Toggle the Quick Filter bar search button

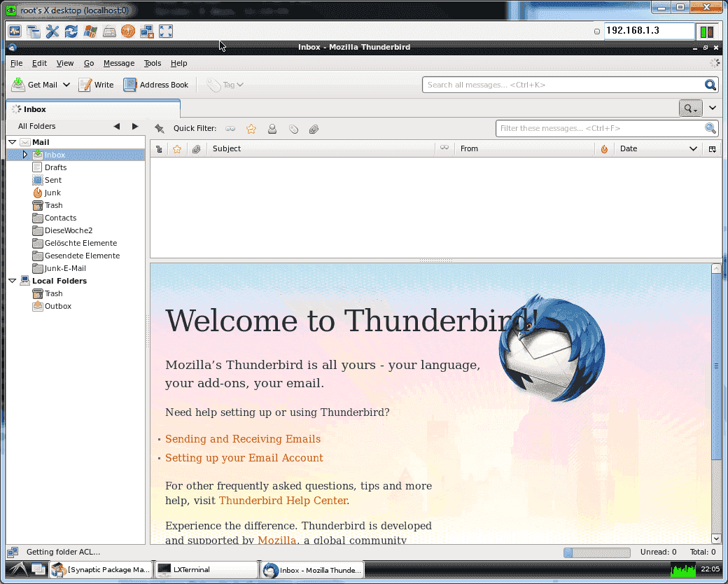point(690,109)
